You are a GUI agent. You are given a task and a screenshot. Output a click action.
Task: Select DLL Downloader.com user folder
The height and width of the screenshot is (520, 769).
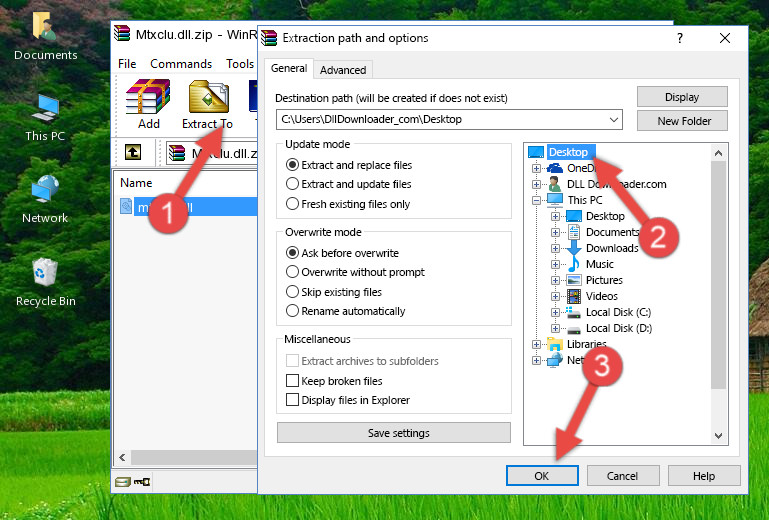point(616,184)
